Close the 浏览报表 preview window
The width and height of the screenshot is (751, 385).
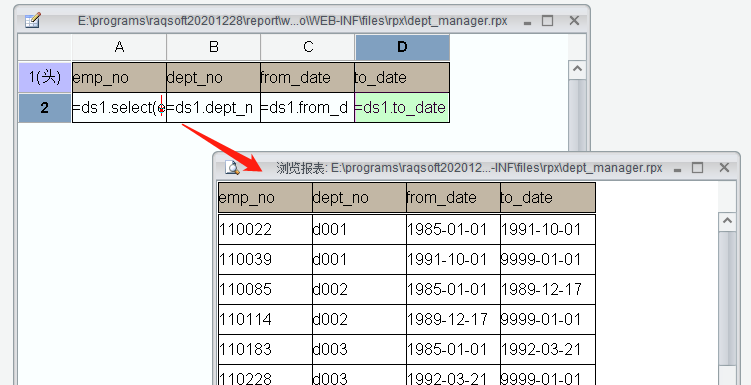[724, 168]
